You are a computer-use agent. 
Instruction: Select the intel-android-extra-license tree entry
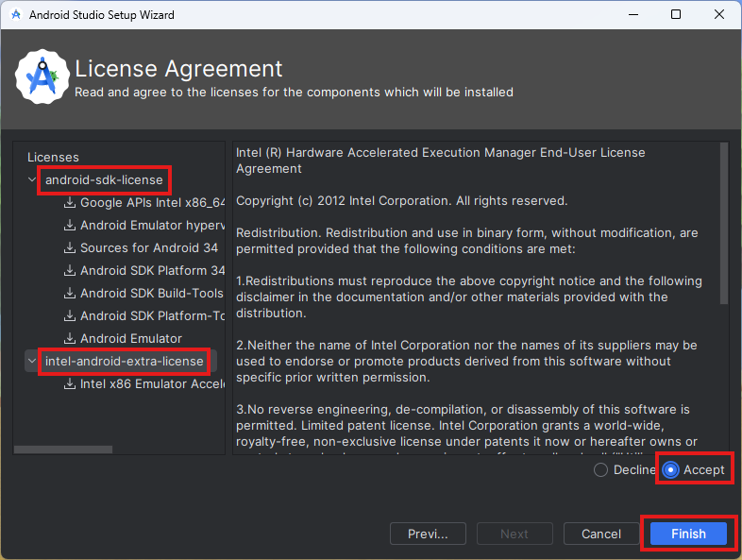click(x=124, y=361)
